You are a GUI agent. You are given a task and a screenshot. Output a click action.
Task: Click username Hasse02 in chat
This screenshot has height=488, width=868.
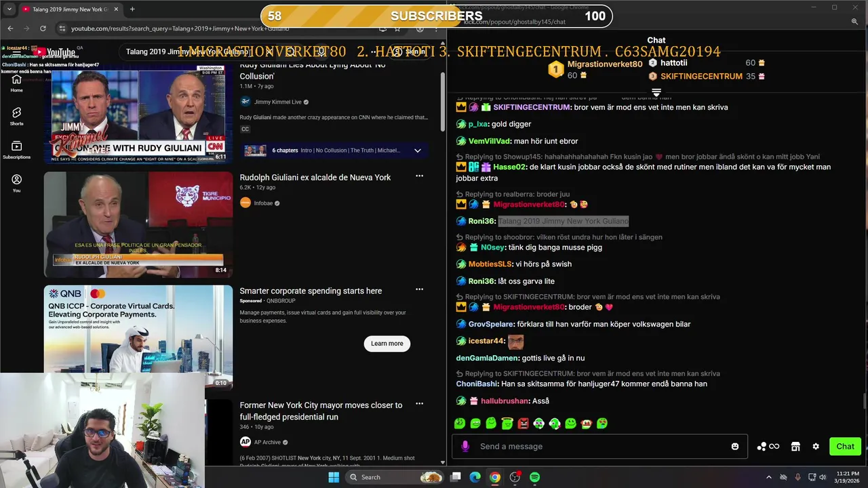pyautogui.click(x=509, y=167)
